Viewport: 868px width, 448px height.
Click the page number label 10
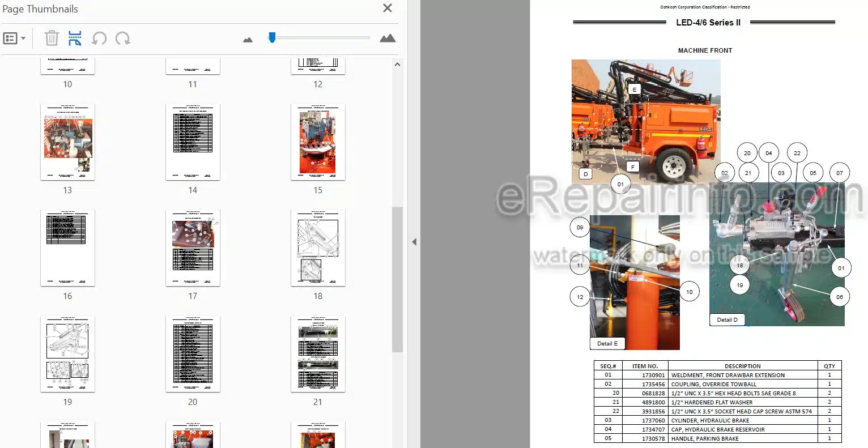tap(67, 84)
